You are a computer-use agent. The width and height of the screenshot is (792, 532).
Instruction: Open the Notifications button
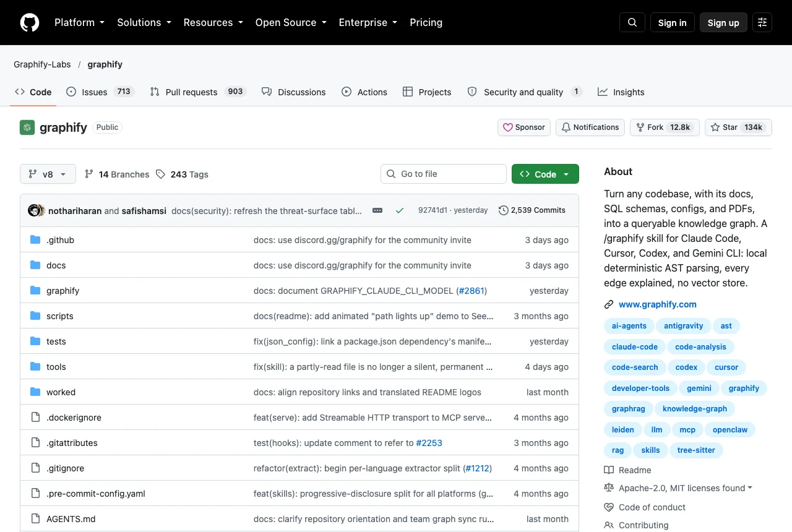tap(590, 127)
